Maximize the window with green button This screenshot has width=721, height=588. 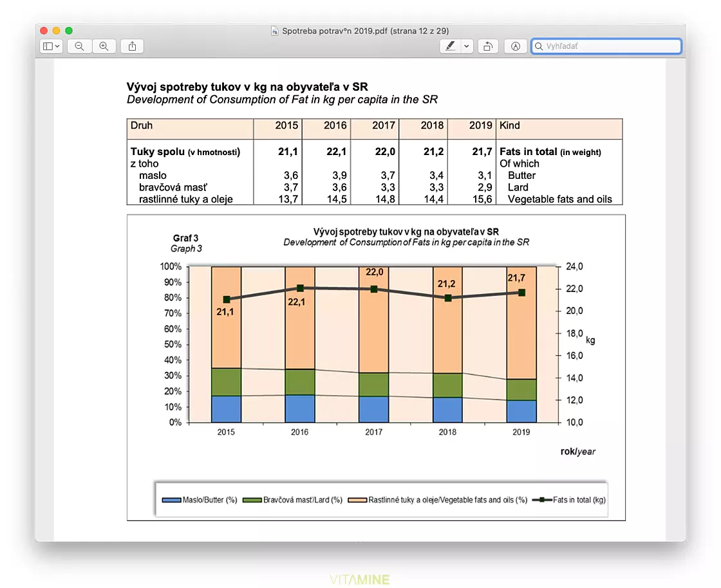click(x=69, y=31)
